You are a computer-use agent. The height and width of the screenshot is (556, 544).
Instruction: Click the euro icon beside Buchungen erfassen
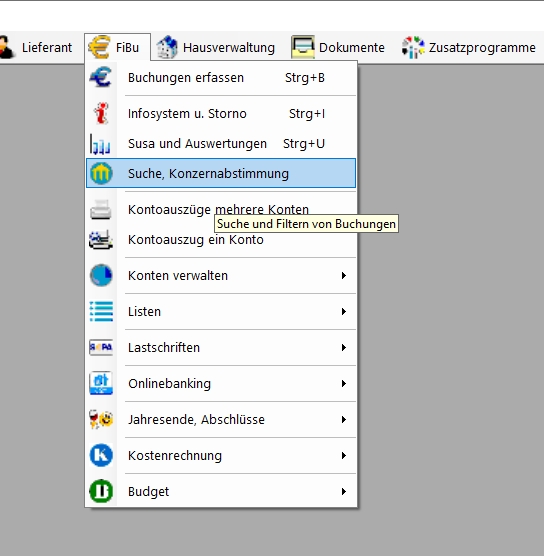[101, 77]
